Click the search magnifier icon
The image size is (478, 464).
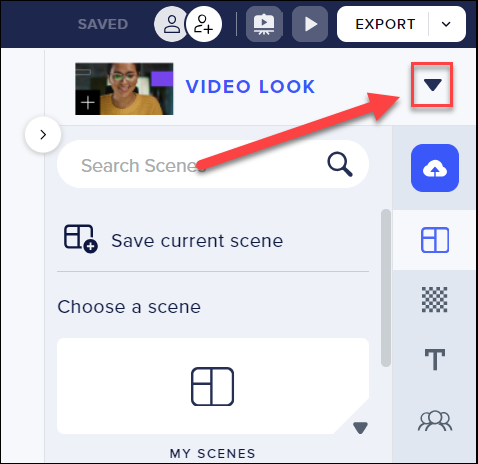pos(339,164)
